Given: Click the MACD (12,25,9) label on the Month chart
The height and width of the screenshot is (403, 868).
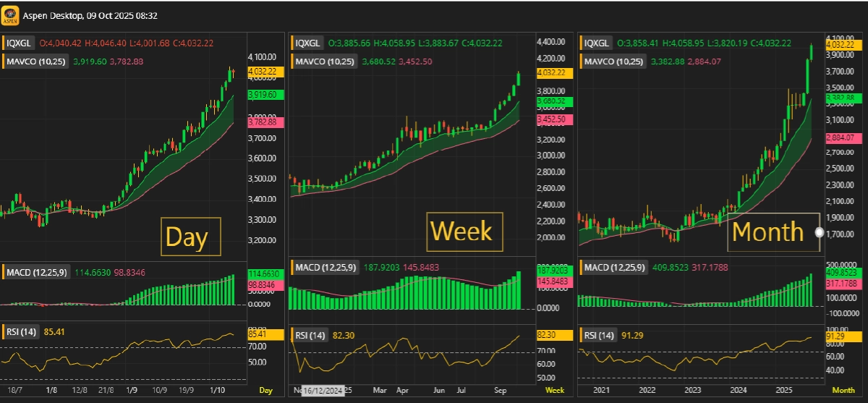Looking at the screenshot, I should (x=613, y=268).
